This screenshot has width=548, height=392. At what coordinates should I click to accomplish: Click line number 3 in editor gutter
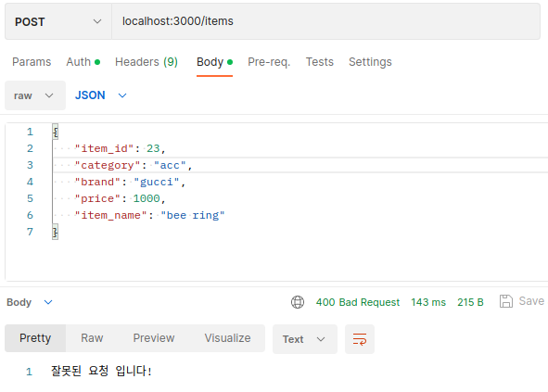[30, 165]
